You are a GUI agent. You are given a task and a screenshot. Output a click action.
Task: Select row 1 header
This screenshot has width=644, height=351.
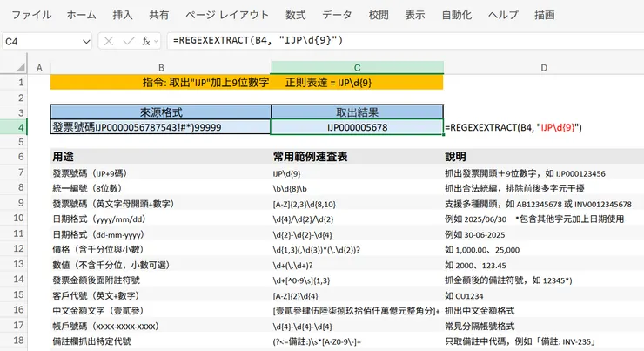pos(21,82)
